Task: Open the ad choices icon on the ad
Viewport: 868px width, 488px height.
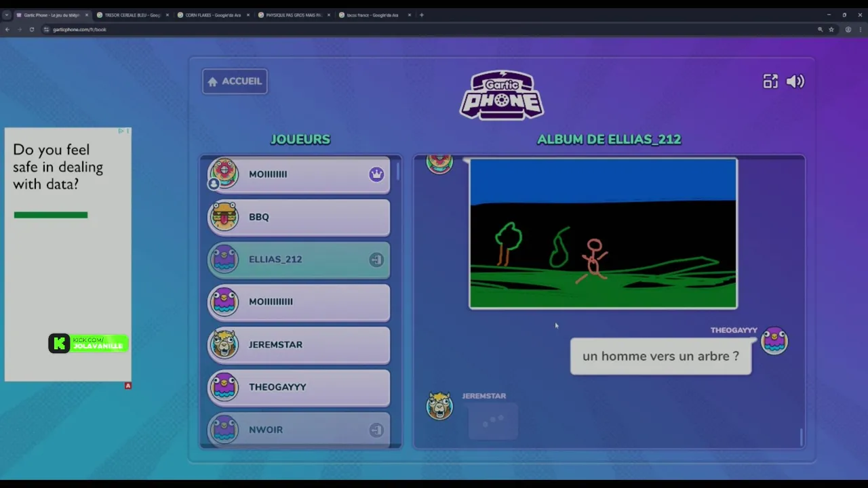Action: click(121, 131)
